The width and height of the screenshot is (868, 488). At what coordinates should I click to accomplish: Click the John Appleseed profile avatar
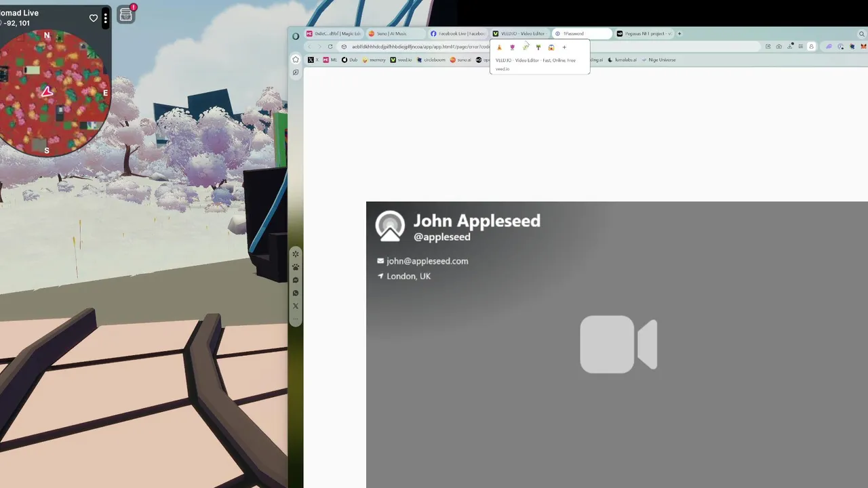click(x=390, y=226)
